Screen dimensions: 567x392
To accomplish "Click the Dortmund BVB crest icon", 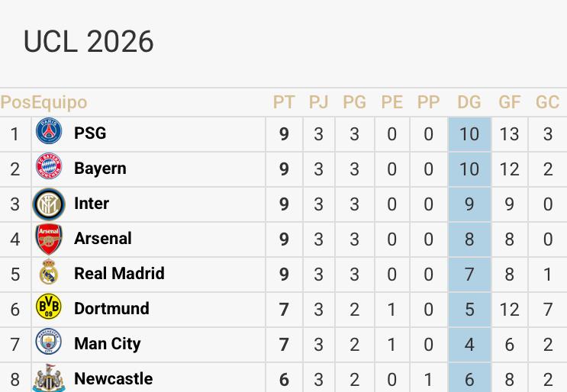I will [49, 308].
